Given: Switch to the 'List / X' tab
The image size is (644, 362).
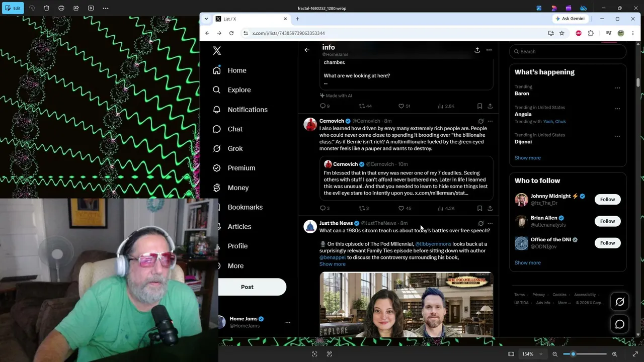Looking at the screenshot, I should [x=252, y=19].
